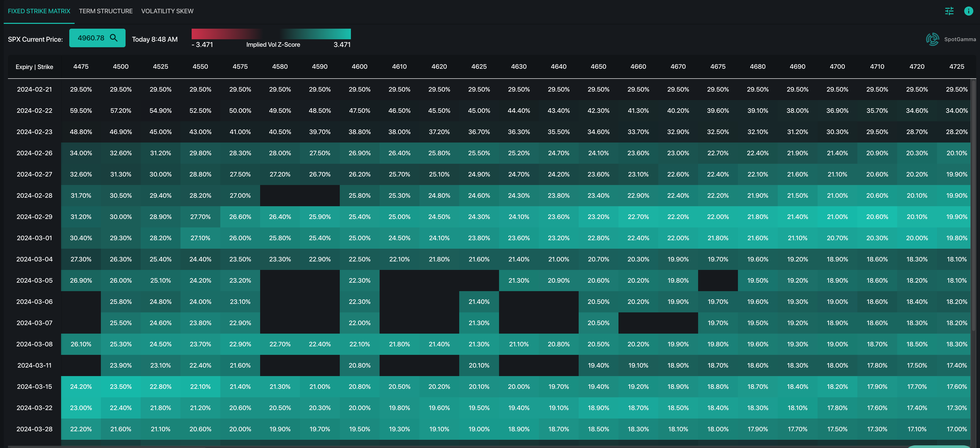Switch to the Term Structure tab
The image size is (980, 448).
(106, 11)
